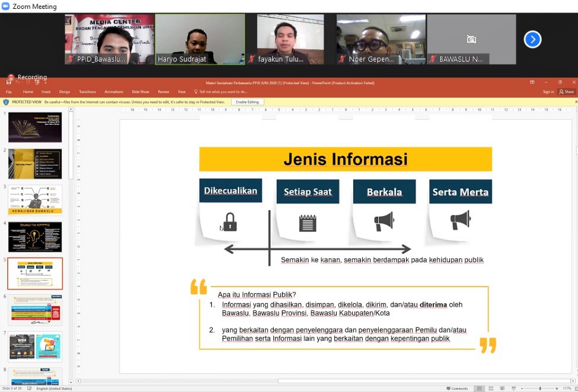This screenshot has width=578, height=392.
Task: Select Haryo Sudrajat video tile
Action: [x=200, y=39]
